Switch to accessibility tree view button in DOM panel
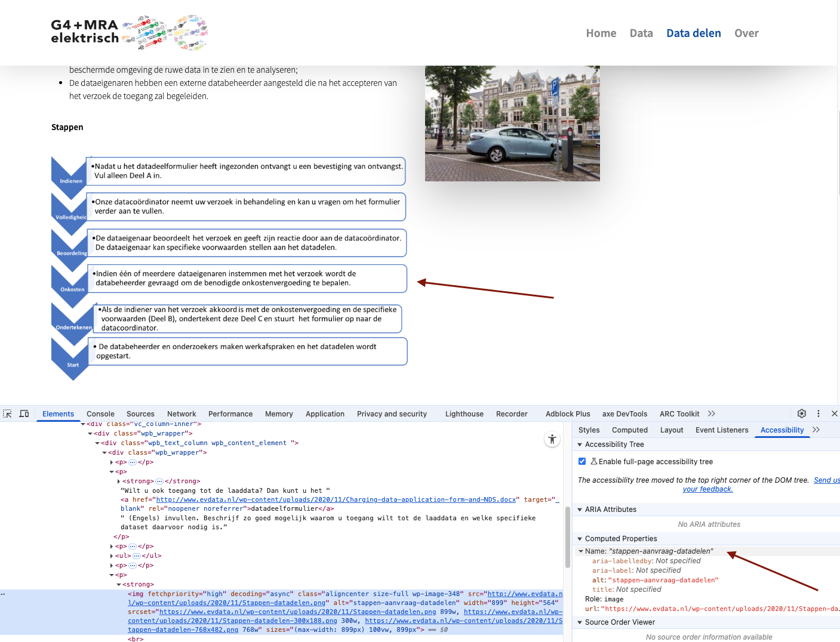840x642 pixels. click(552, 440)
